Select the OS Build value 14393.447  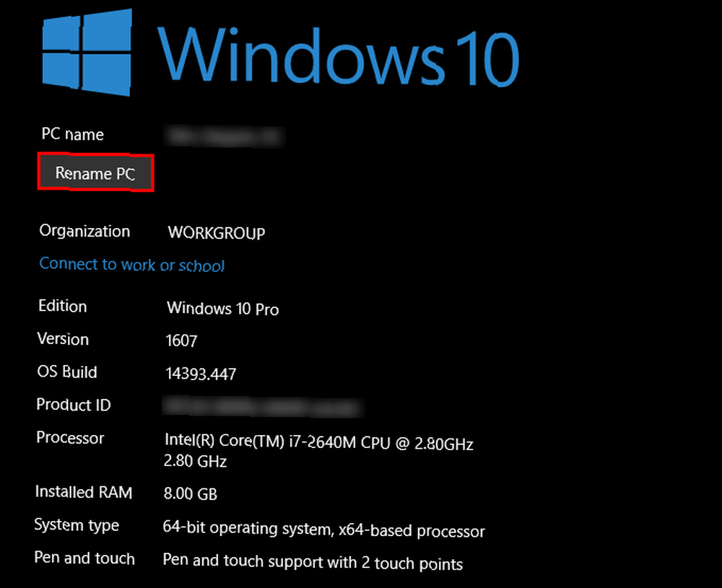pyautogui.click(x=201, y=374)
